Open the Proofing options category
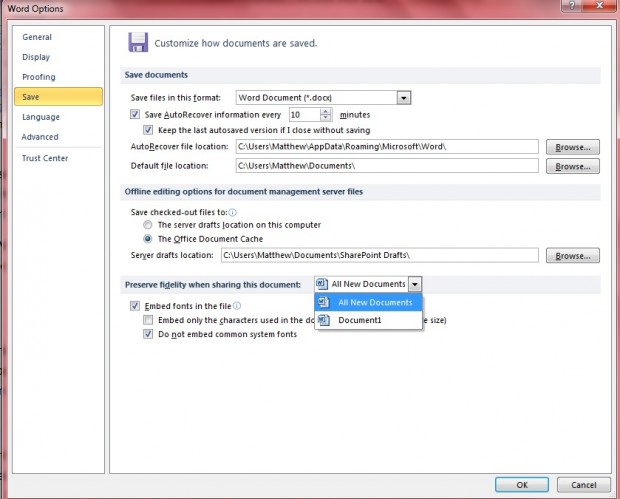 pos(39,77)
